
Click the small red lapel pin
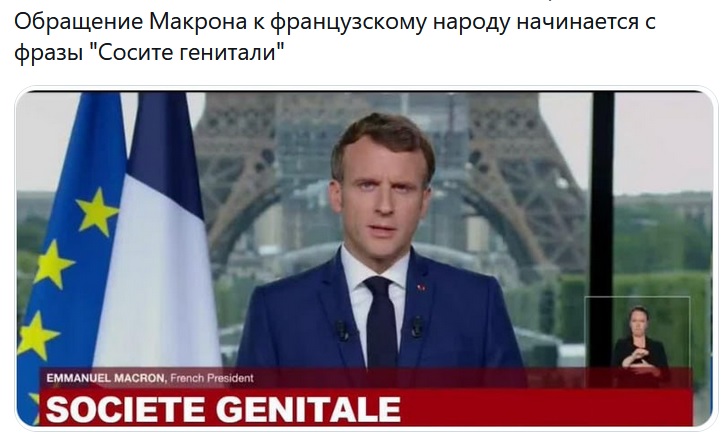pos(421,288)
